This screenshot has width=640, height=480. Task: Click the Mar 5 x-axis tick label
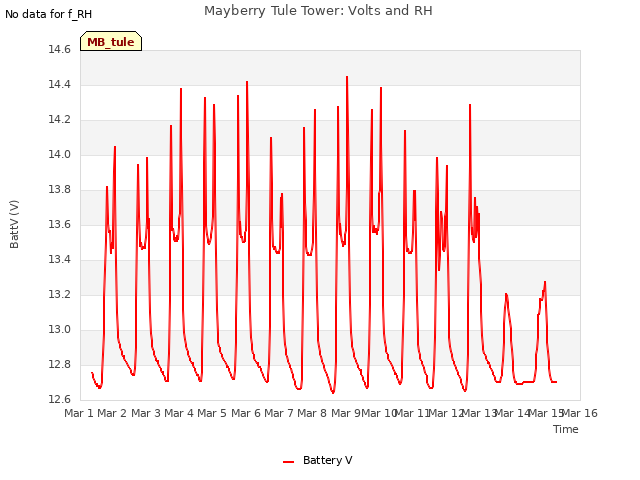point(212,413)
